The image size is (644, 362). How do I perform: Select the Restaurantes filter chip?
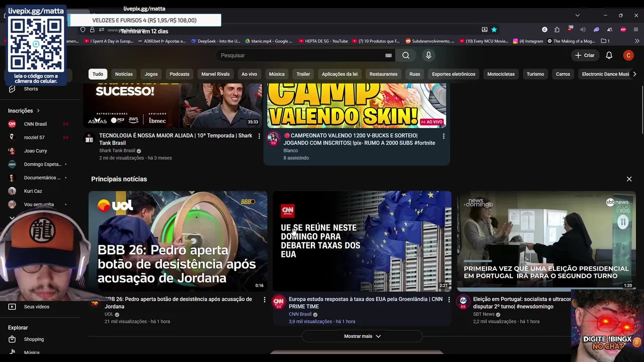pos(383,74)
